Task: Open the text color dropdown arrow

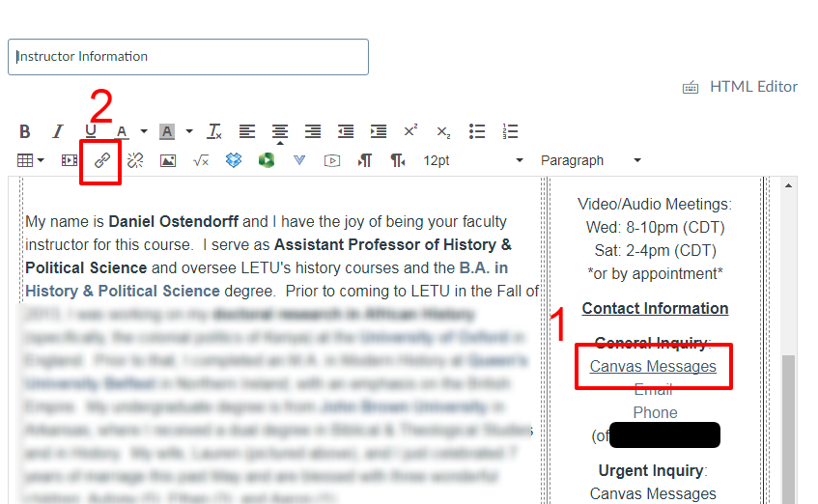Action: [x=144, y=131]
